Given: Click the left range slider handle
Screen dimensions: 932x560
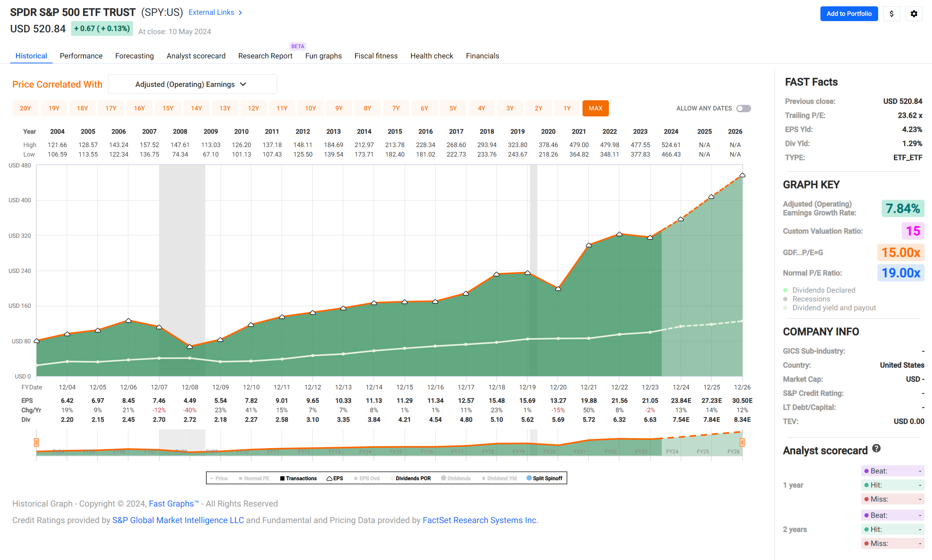Looking at the screenshot, I should pos(36,442).
